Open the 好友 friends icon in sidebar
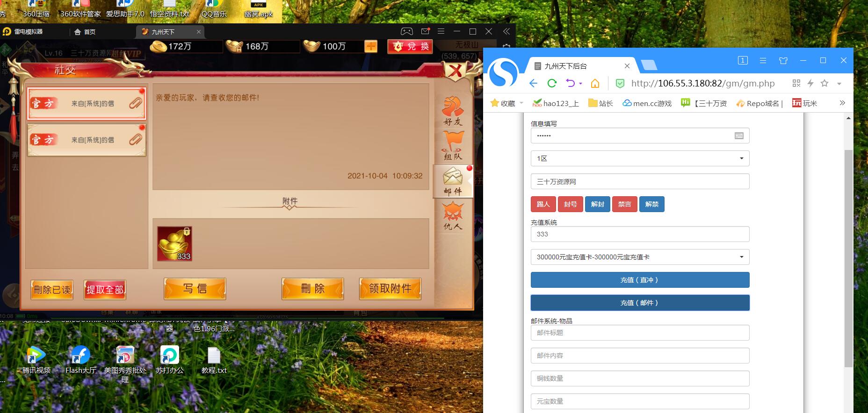This screenshot has width=868, height=413. (x=453, y=111)
